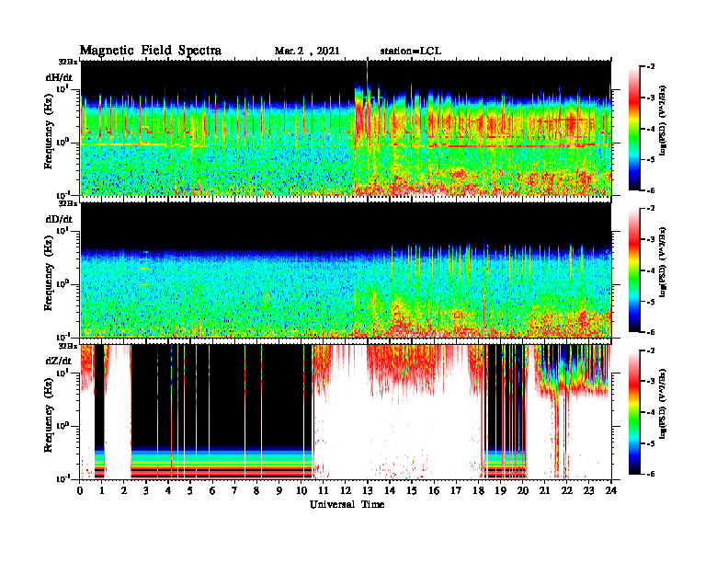This screenshot has height=563, width=728.
Task: Click the "Magnetic Field Spectra" title
Action: pos(151,51)
